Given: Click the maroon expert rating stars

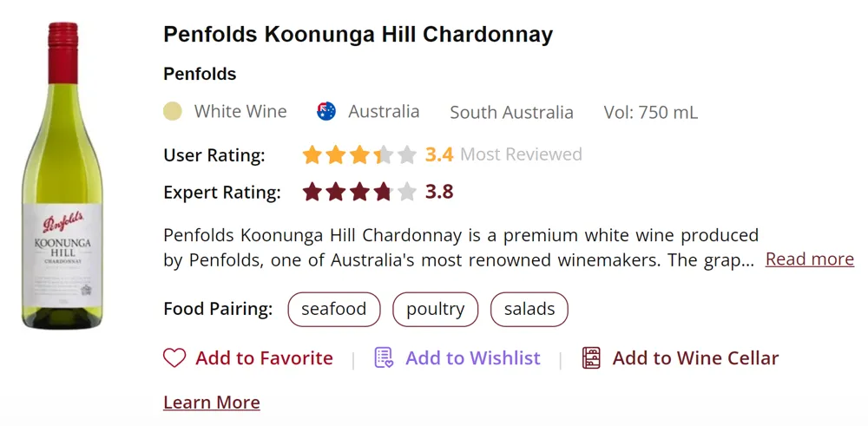Looking at the screenshot, I should click(x=359, y=192).
